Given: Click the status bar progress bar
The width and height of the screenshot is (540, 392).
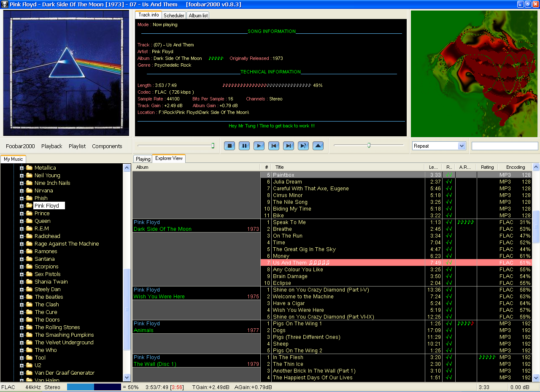Looking at the screenshot, I should [x=94, y=387].
